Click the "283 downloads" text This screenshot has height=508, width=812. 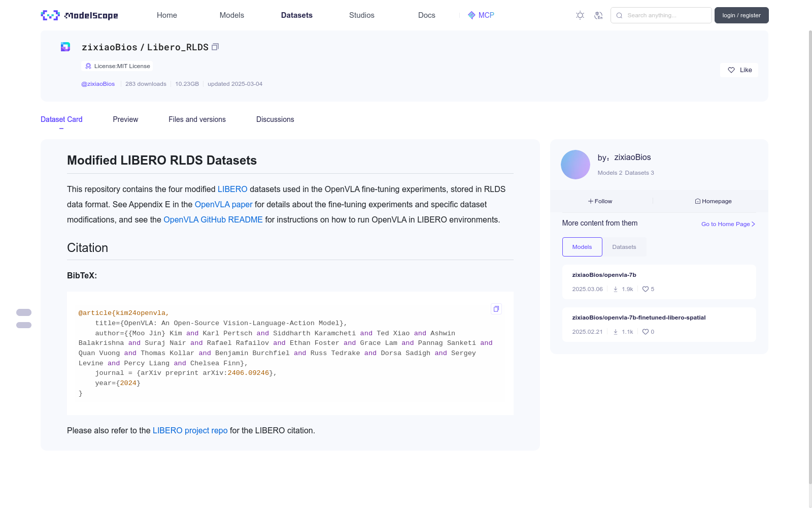coord(146,84)
